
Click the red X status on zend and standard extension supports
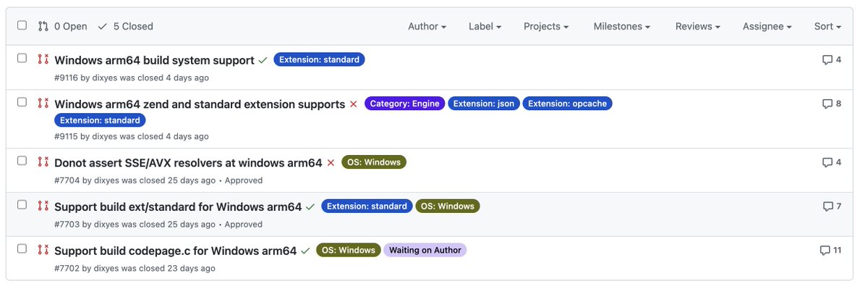(354, 104)
